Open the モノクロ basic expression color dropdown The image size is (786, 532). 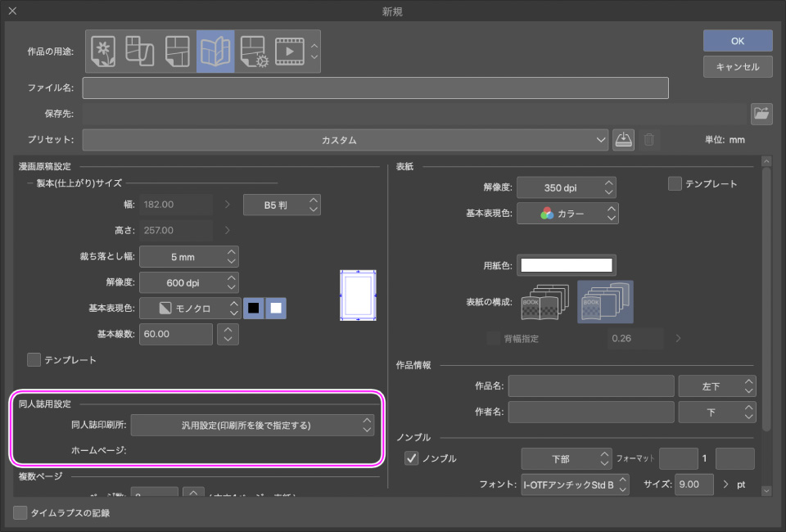(x=188, y=308)
